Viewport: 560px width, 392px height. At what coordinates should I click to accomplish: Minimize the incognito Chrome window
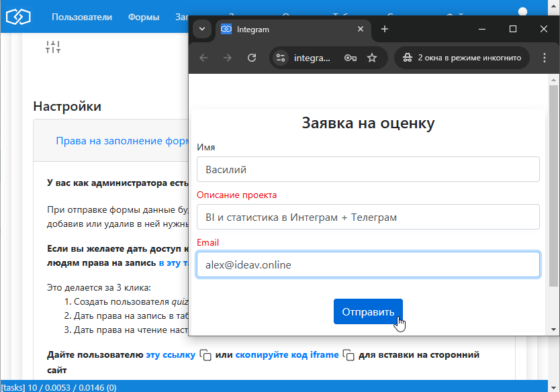(482, 29)
